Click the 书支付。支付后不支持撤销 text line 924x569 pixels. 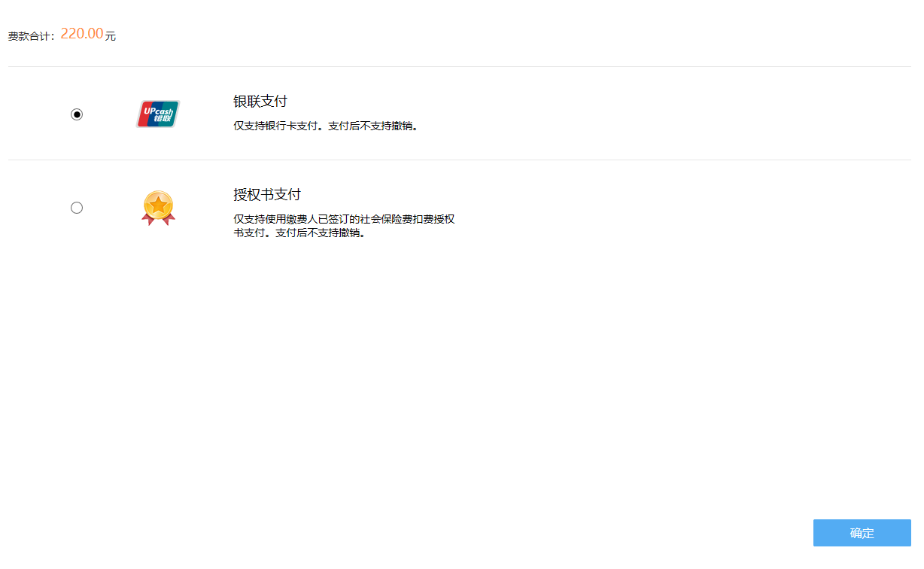(299, 233)
